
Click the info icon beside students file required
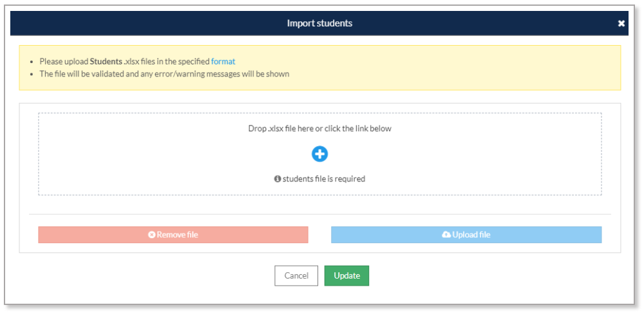click(x=278, y=179)
